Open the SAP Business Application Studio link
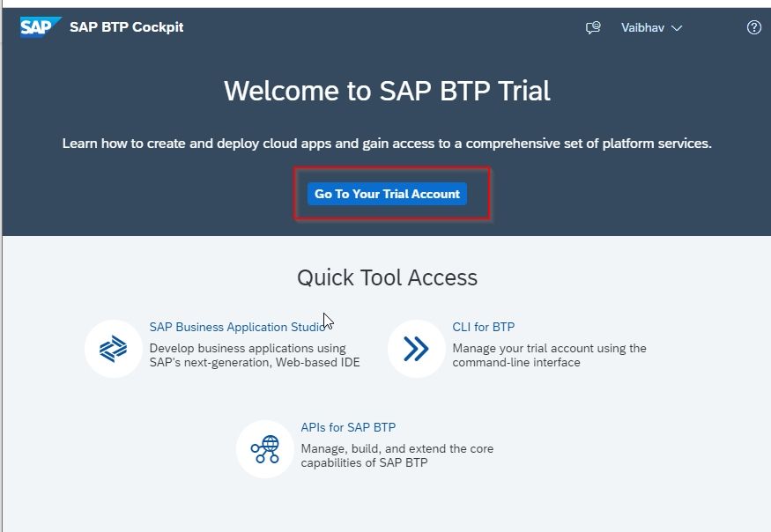 [x=237, y=327]
